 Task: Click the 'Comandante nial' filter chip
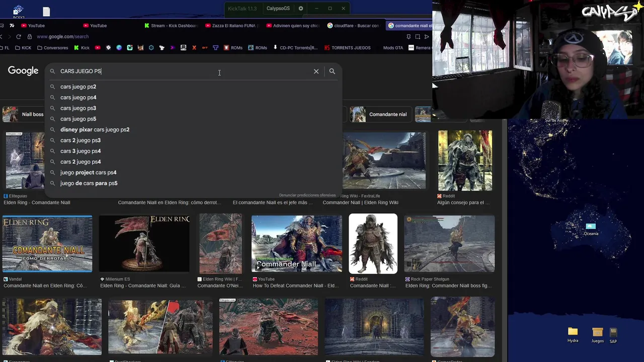pyautogui.click(x=380, y=114)
